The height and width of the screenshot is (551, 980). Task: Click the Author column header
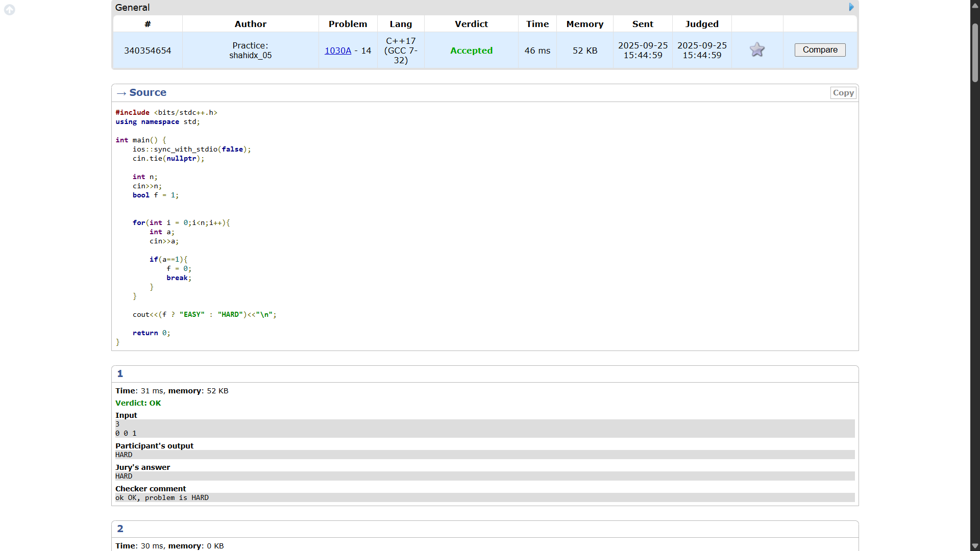tap(250, 24)
